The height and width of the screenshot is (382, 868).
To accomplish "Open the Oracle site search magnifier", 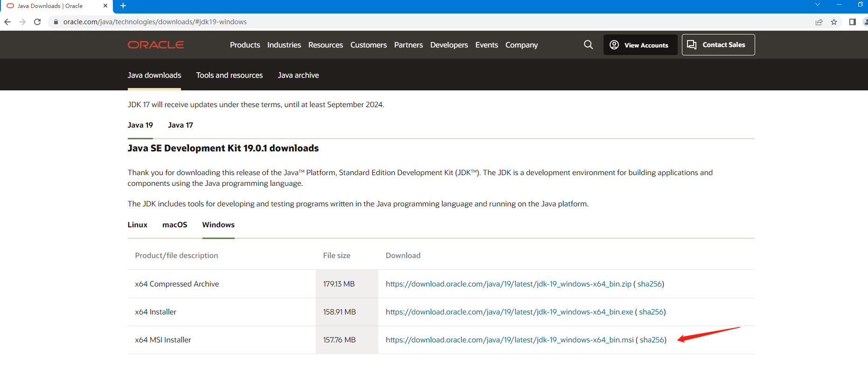I will tap(589, 45).
